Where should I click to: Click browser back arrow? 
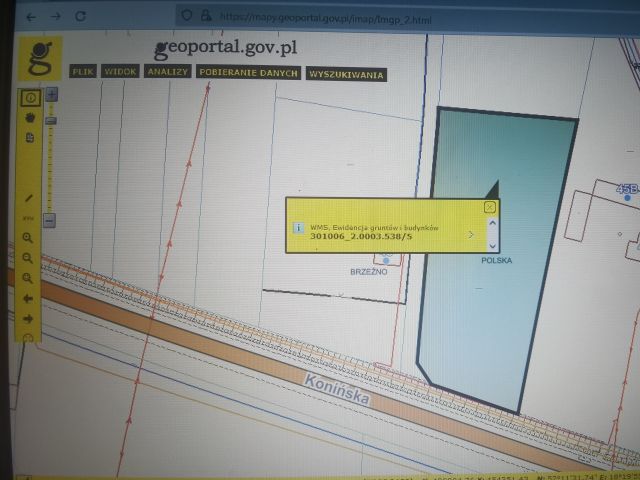31,17
